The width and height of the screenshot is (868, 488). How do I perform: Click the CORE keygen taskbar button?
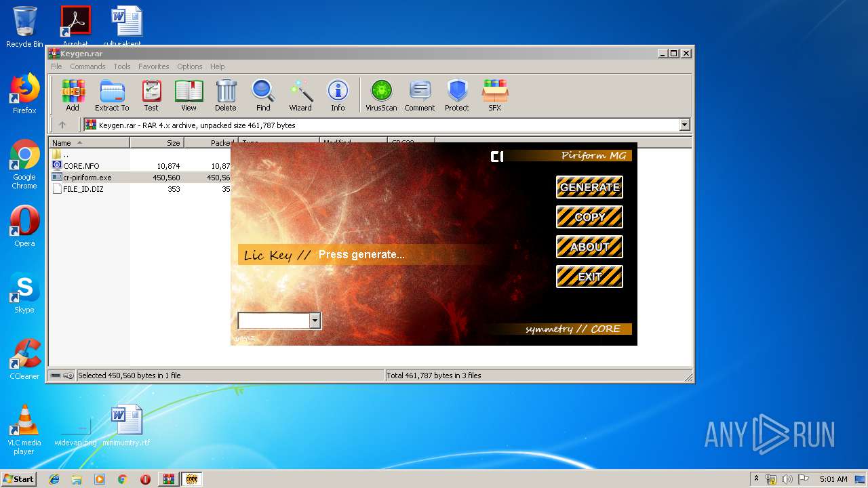coord(192,479)
